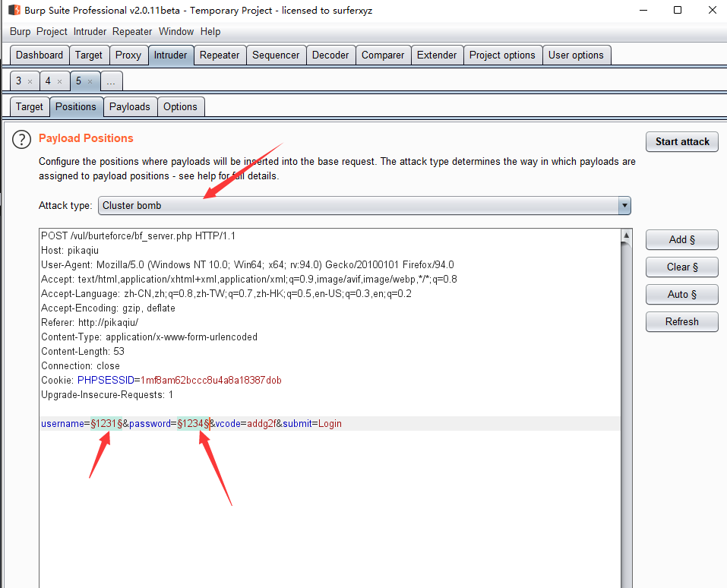The height and width of the screenshot is (588, 727).
Task: Switch to the Dashboard tab
Action: (40, 55)
